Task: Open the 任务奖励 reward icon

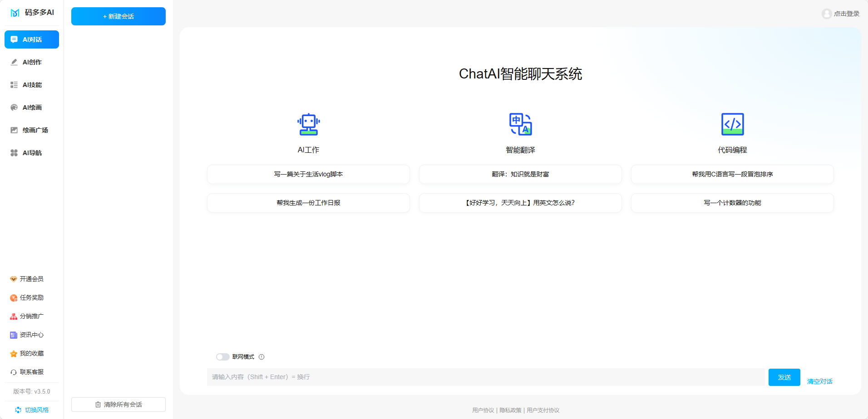Action: [x=14, y=297]
